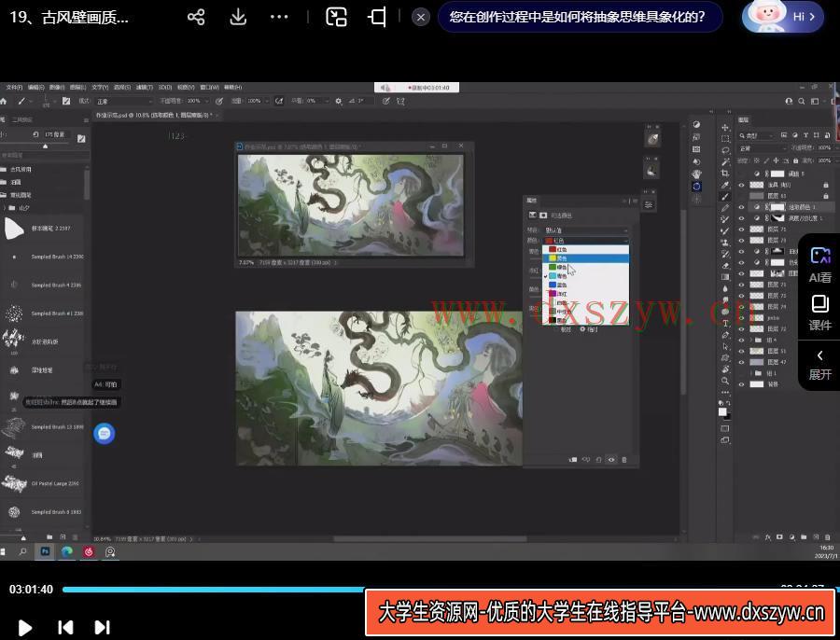Open the 图像(I) menu in Photoshop
The height and width of the screenshot is (640, 840).
57,87
